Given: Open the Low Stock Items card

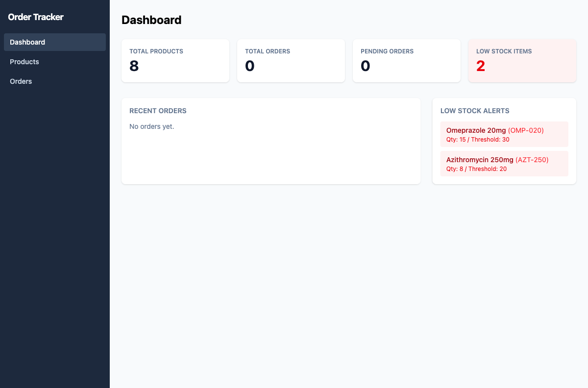Looking at the screenshot, I should (522, 60).
